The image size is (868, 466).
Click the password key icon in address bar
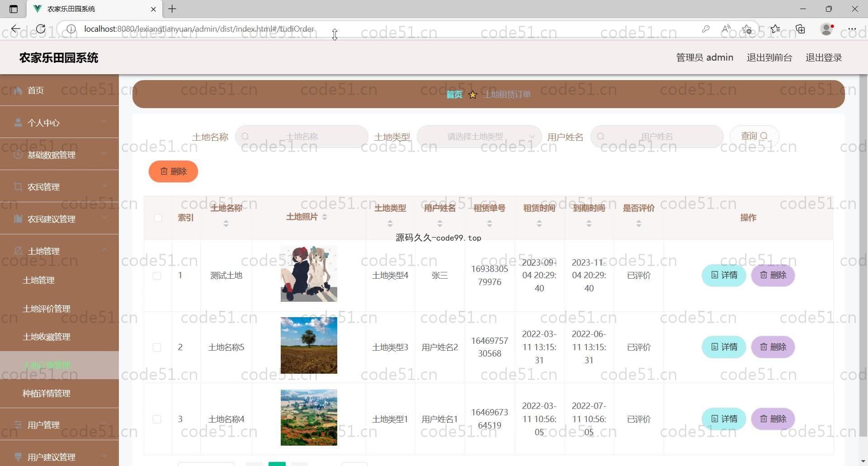[x=706, y=29]
